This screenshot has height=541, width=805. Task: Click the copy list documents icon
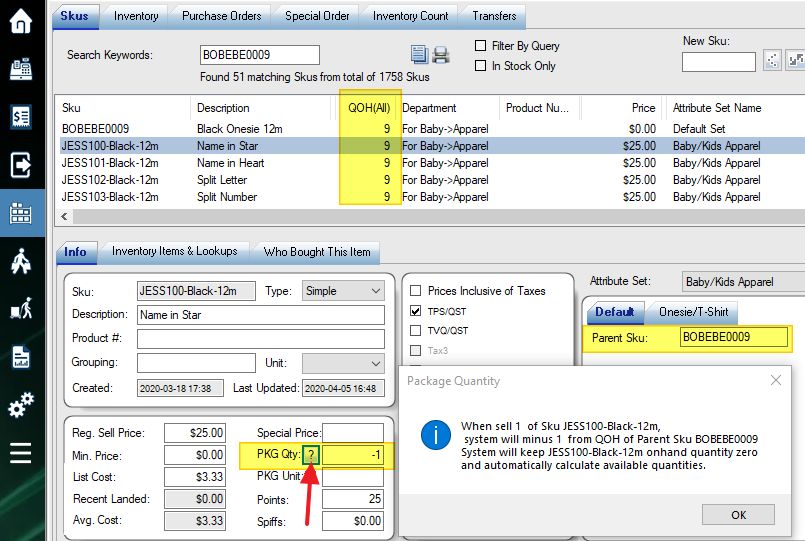tap(419, 54)
